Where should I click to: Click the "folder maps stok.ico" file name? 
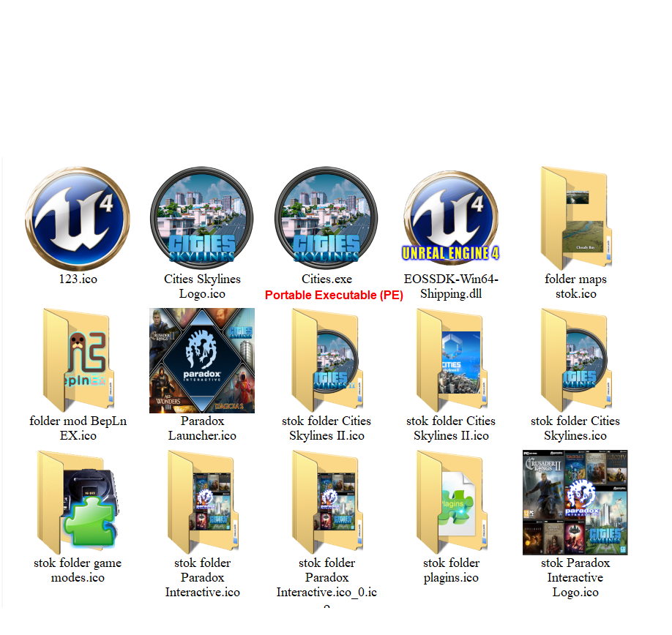575,287
